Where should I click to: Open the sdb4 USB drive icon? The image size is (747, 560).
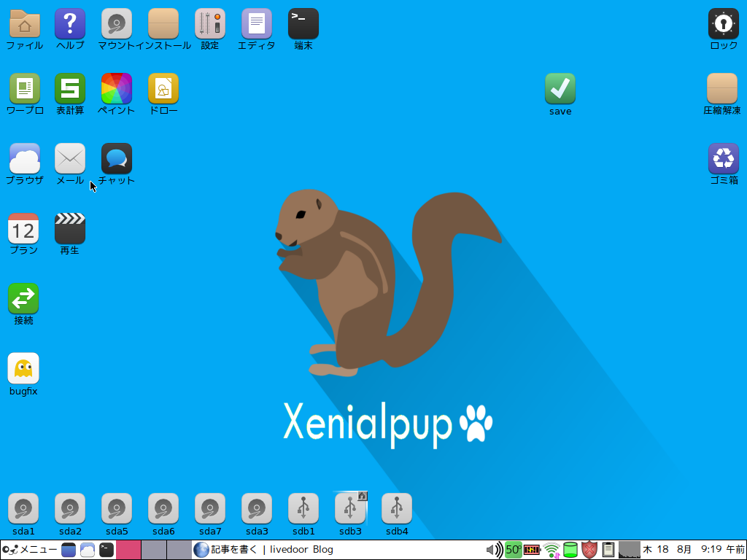pyautogui.click(x=397, y=508)
